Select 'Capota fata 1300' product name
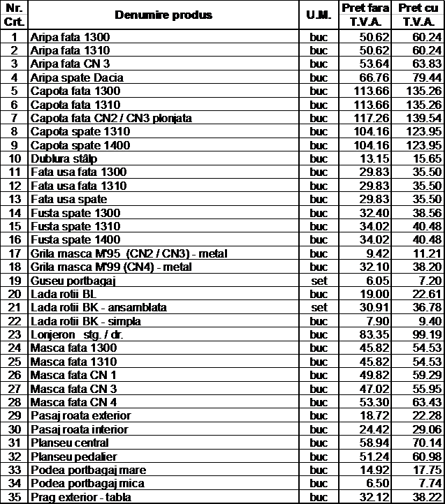445x504 pixels. [x=163, y=91]
